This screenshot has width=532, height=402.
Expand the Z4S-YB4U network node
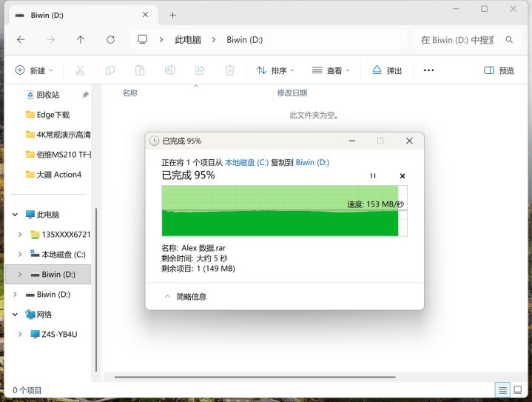coord(20,334)
